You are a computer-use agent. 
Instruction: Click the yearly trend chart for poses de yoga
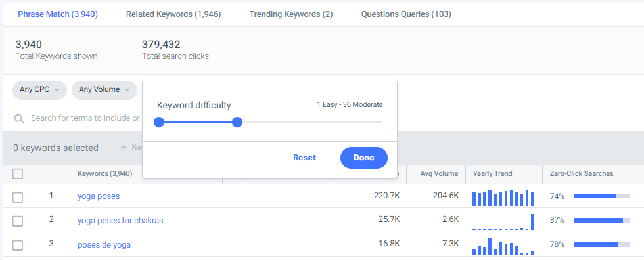(x=503, y=246)
